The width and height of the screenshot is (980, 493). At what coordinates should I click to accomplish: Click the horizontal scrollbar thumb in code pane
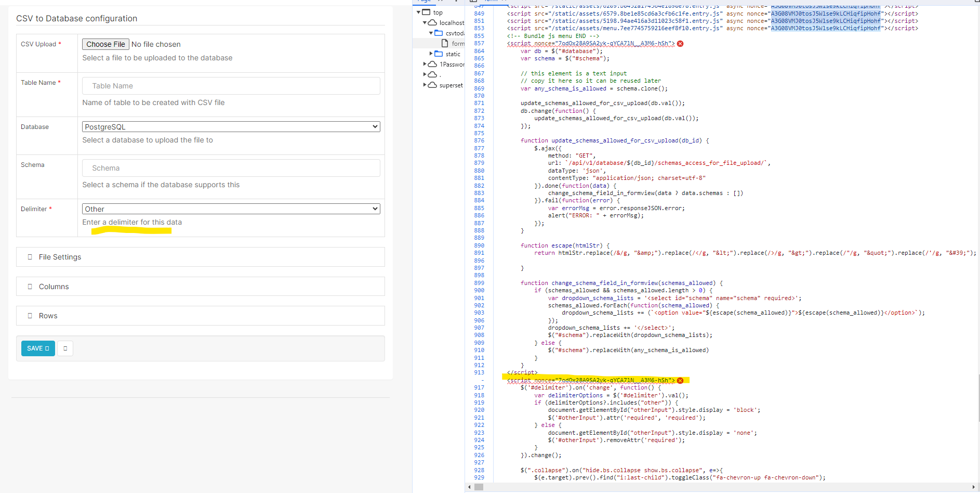point(479,487)
